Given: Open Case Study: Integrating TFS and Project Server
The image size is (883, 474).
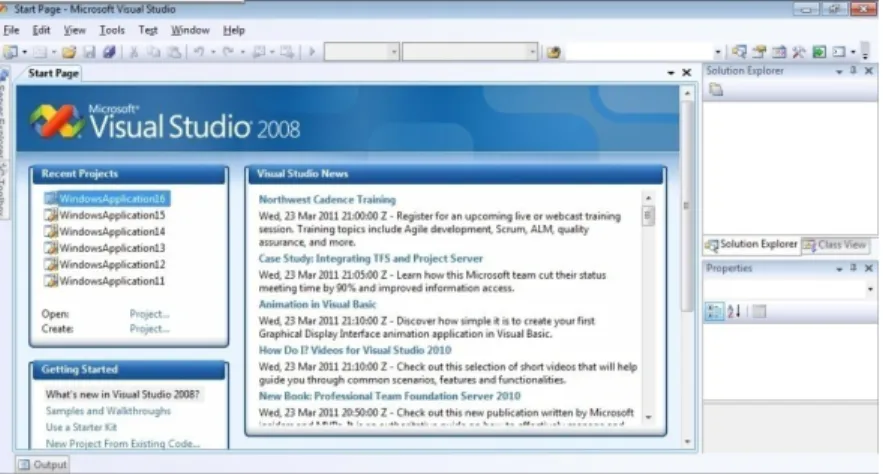Looking at the screenshot, I should 371,258.
